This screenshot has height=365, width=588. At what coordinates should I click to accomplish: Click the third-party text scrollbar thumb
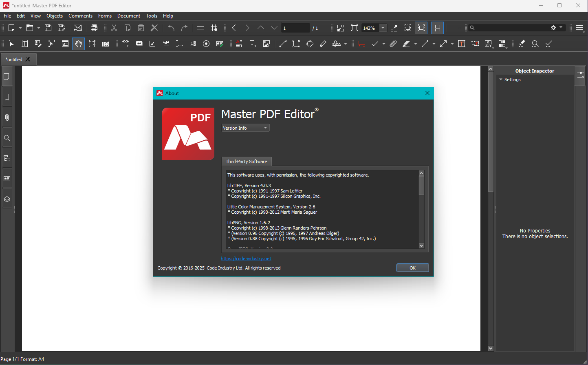coord(421,186)
